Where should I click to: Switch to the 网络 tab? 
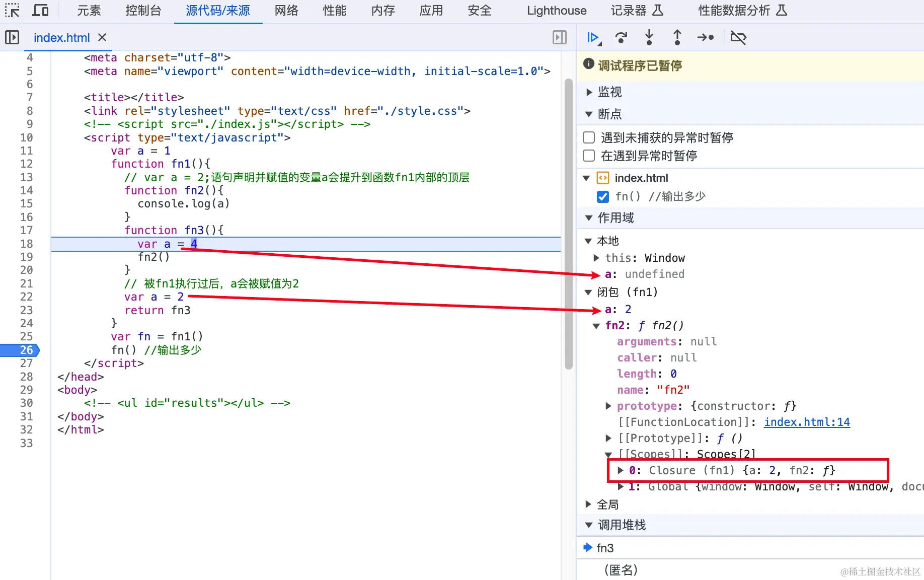coord(286,11)
